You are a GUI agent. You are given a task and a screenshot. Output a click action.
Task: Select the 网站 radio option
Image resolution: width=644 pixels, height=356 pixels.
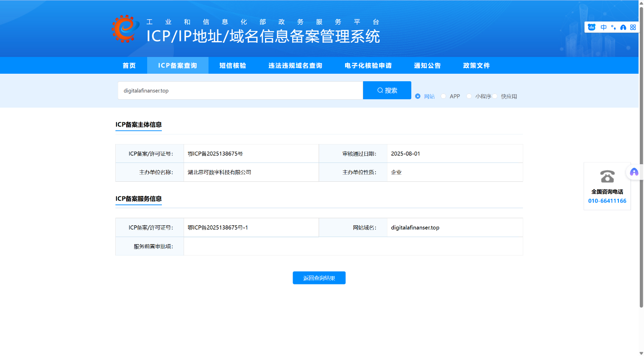[418, 96]
